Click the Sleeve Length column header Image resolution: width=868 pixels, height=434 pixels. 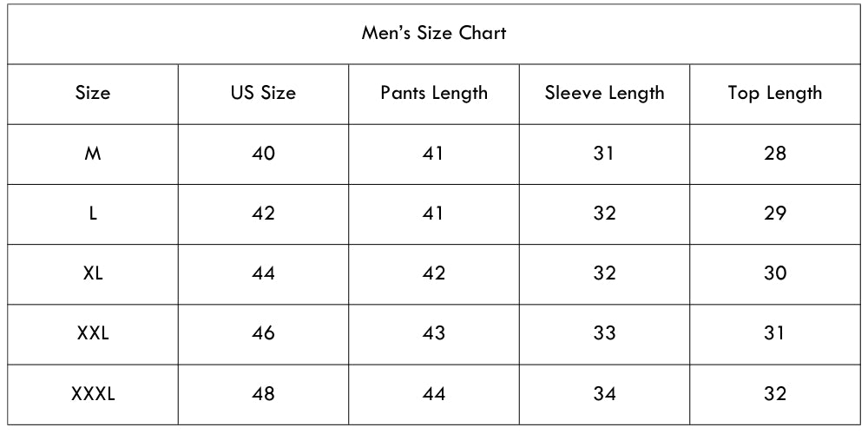tap(604, 93)
